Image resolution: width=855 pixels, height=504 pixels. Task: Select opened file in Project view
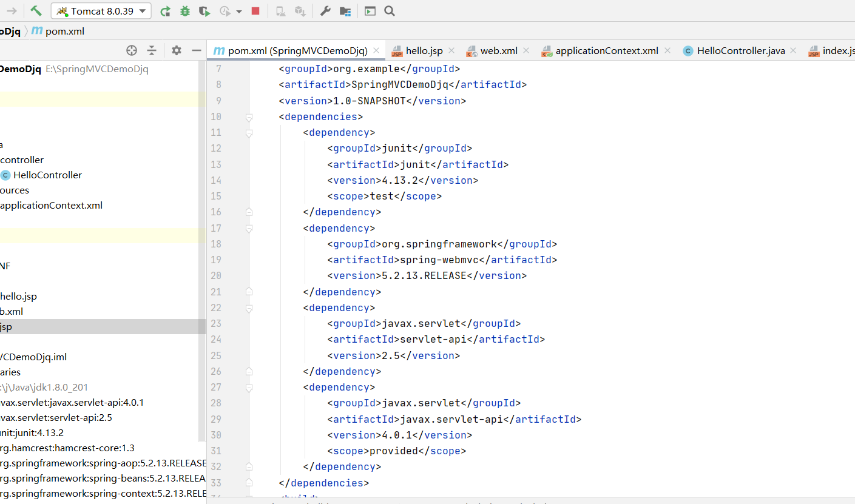[132, 50]
